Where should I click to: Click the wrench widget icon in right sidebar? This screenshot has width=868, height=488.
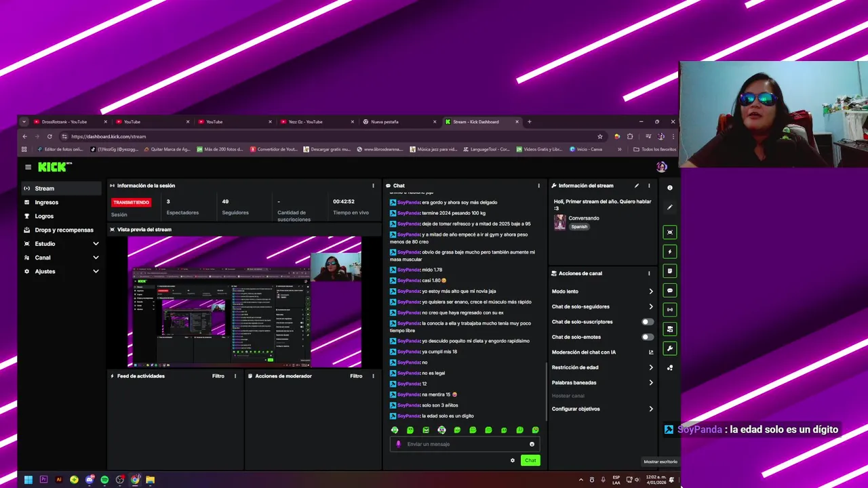tap(670, 348)
